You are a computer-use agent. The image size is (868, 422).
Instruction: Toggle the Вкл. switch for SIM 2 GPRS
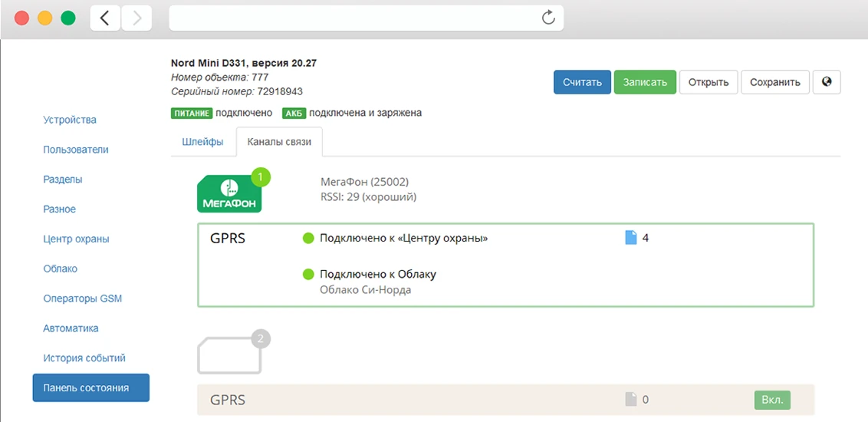[x=772, y=400]
